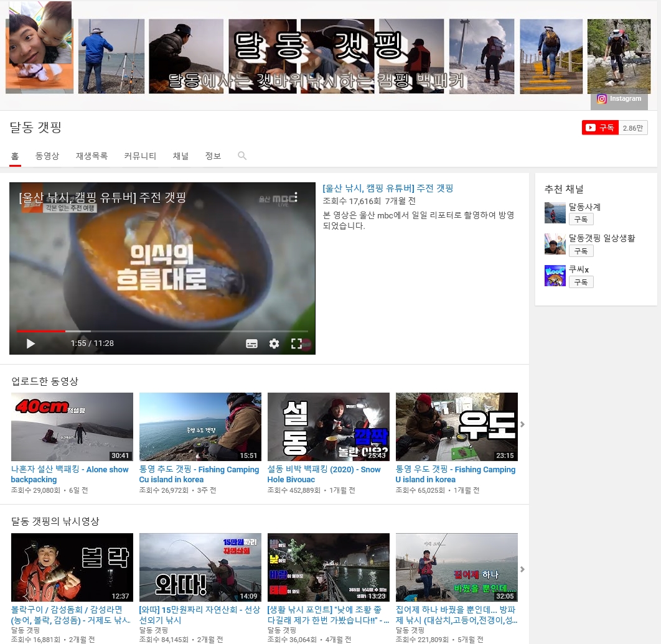The image size is (661, 644).
Task: Open the Instagram link on banner
Action: 619,99
